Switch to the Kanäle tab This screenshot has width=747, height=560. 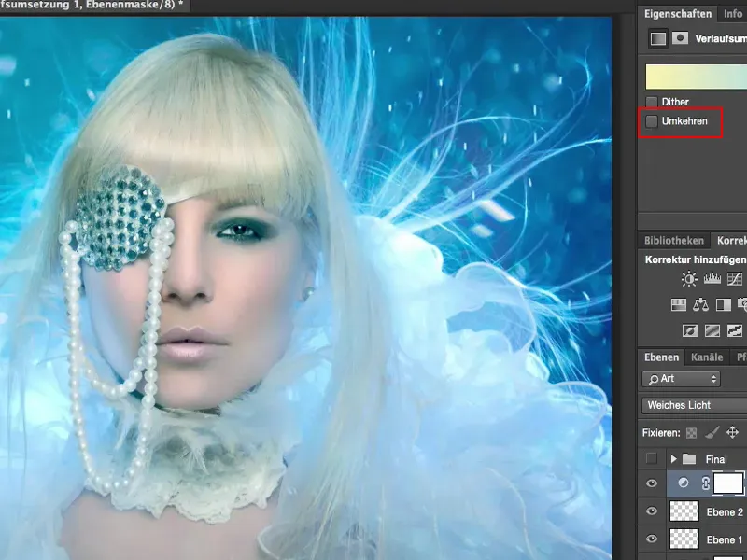707,357
